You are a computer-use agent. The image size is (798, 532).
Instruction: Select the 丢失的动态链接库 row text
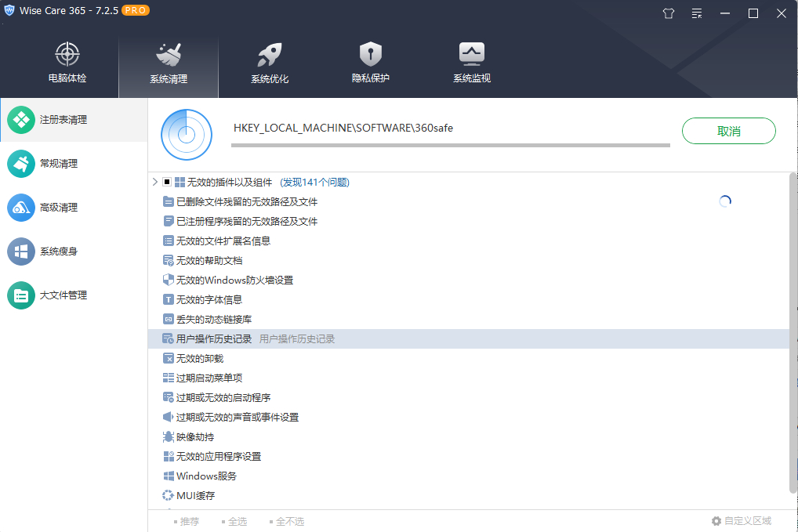(x=214, y=320)
